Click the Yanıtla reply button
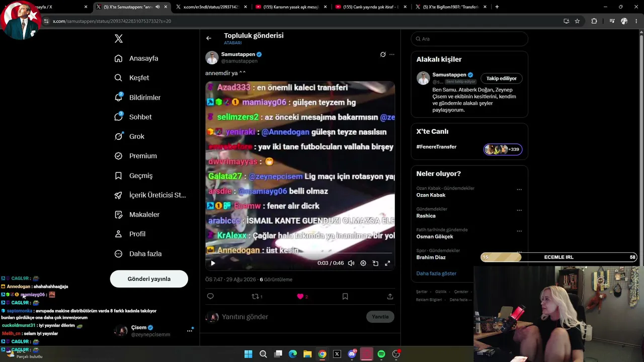The image size is (644, 362). coord(380,317)
